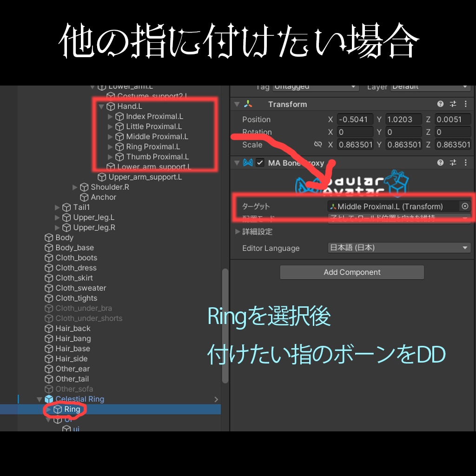Click the Rotation X value field
The image size is (476, 476).
click(355, 132)
